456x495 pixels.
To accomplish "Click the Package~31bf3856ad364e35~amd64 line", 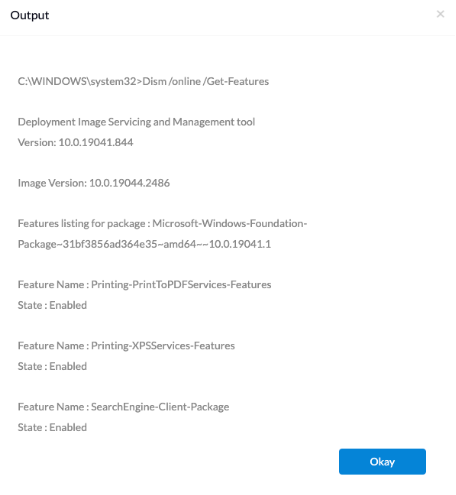I will (x=144, y=244).
